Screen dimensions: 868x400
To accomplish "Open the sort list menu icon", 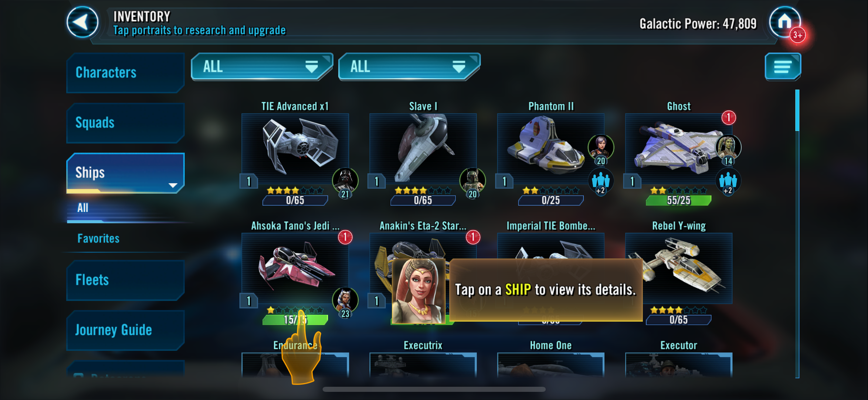I will pyautogui.click(x=783, y=66).
